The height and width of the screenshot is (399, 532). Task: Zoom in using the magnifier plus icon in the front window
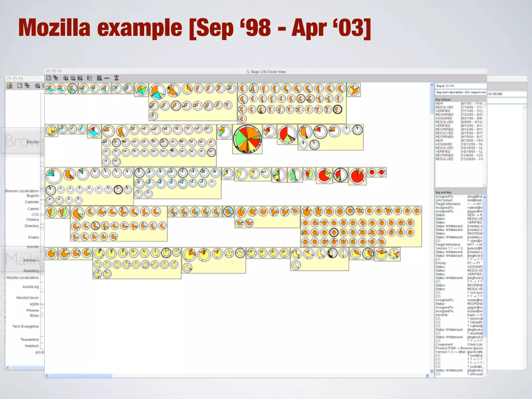[66, 78]
